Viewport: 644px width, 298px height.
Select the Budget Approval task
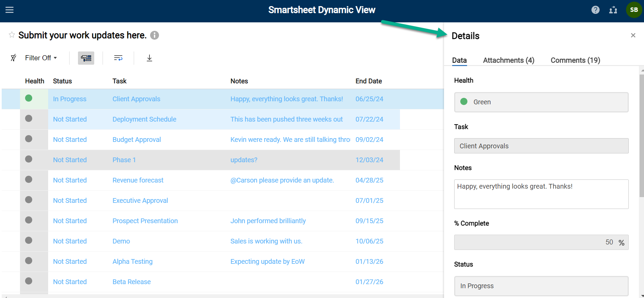pos(137,140)
